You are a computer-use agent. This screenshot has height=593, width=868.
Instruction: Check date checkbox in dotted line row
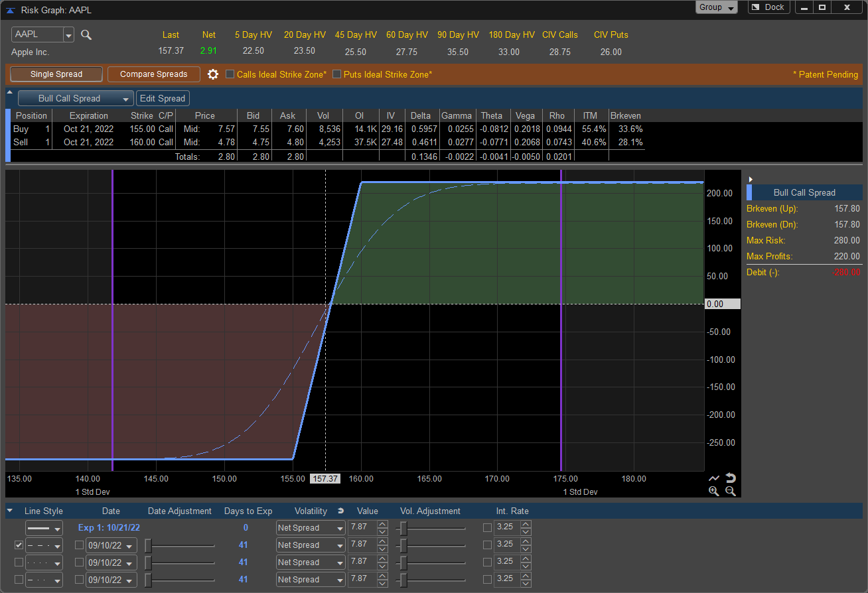tap(80, 562)
